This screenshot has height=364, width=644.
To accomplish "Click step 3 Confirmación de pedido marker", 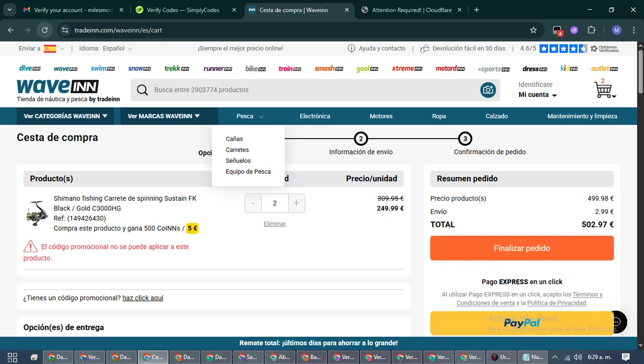I will coord(465,138).
